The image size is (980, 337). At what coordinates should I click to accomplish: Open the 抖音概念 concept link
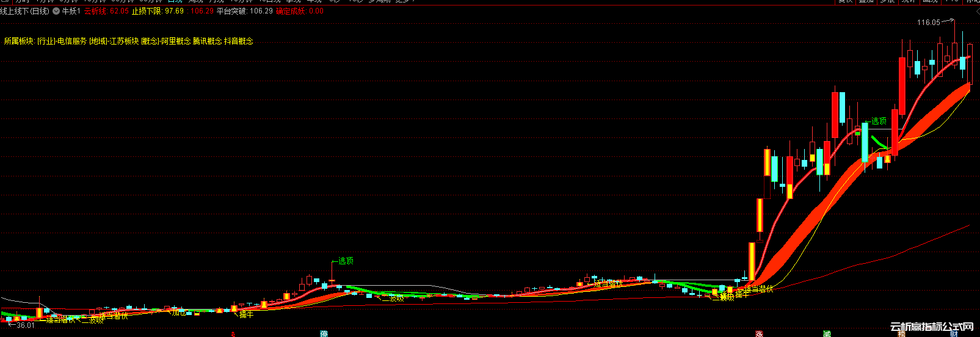pos(238,42)
